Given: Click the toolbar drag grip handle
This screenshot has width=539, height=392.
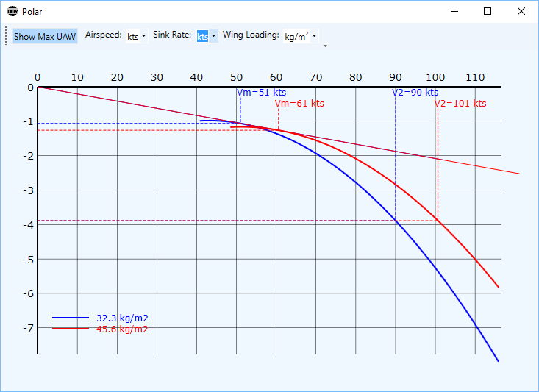Looking at the screenshot, I should click(x=6, y=36).
